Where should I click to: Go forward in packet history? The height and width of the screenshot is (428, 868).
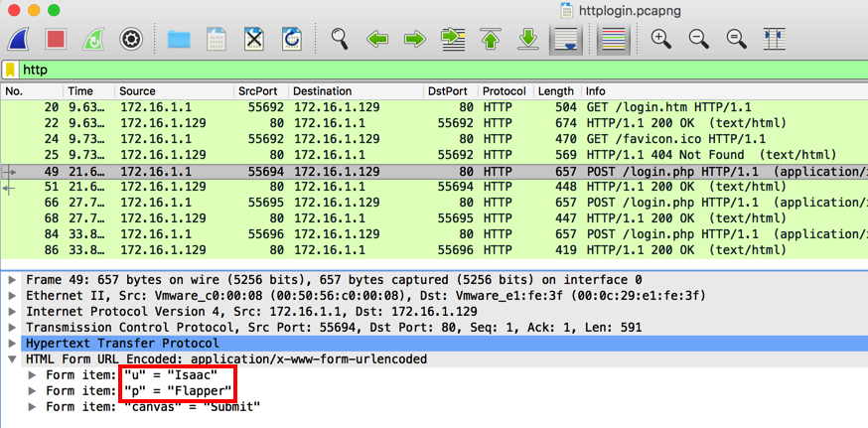(414, 40)
